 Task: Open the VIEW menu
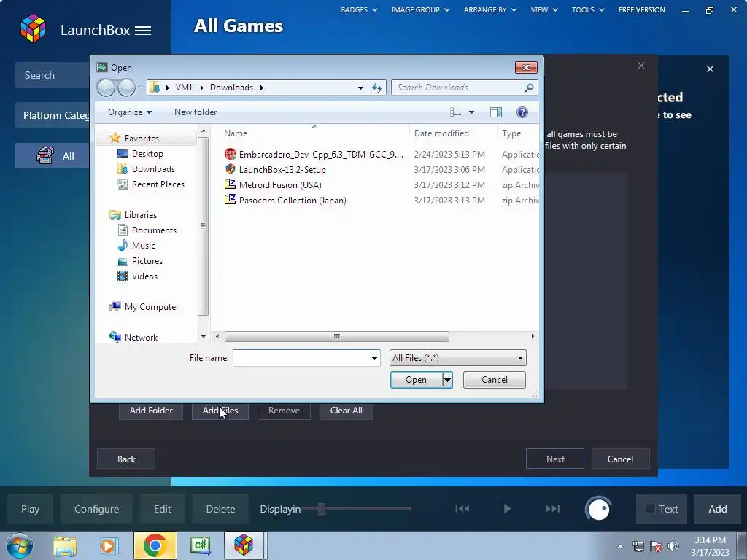(x=544, y=9)
